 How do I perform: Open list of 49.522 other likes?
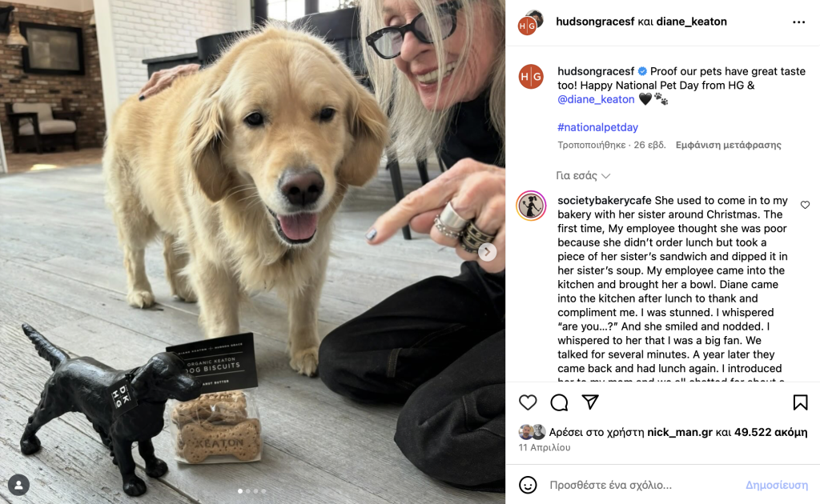pos(770,432)
